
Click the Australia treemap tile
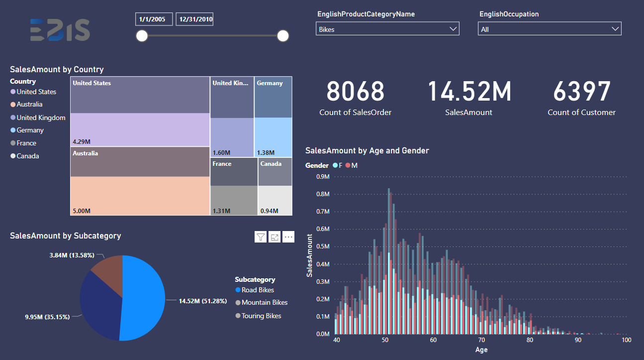tap(140, 181)
